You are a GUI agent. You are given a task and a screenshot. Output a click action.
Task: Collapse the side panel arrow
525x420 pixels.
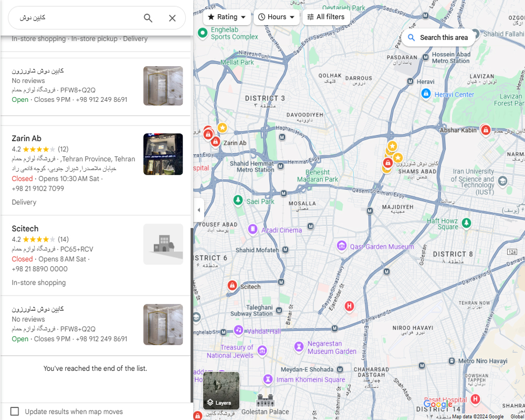[x=198, y=210]
